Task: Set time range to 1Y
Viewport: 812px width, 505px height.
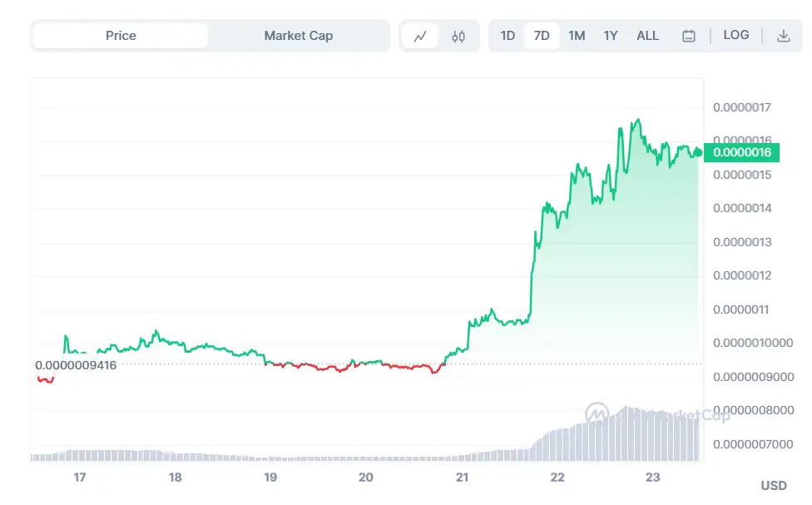Action: point(611,36)
